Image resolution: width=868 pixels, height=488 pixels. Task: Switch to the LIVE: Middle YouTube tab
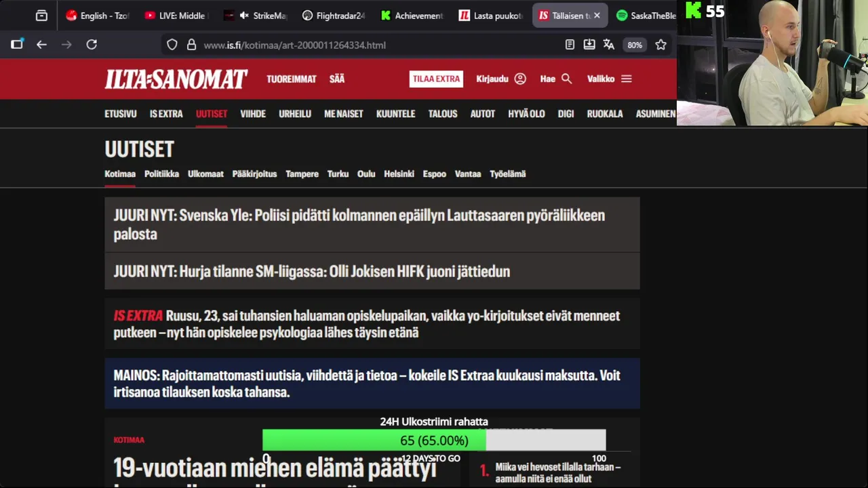tap(175, 16)
